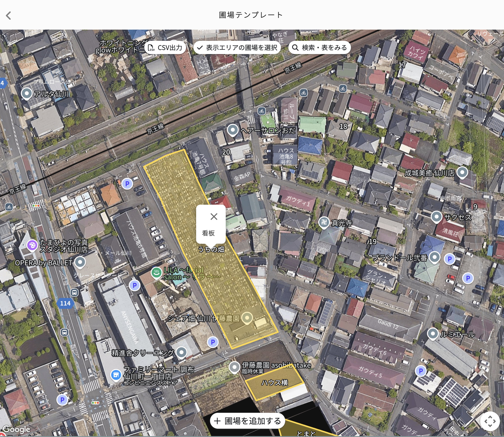
Task: Click the 看板 label in popup
Action: pos(208,233)
